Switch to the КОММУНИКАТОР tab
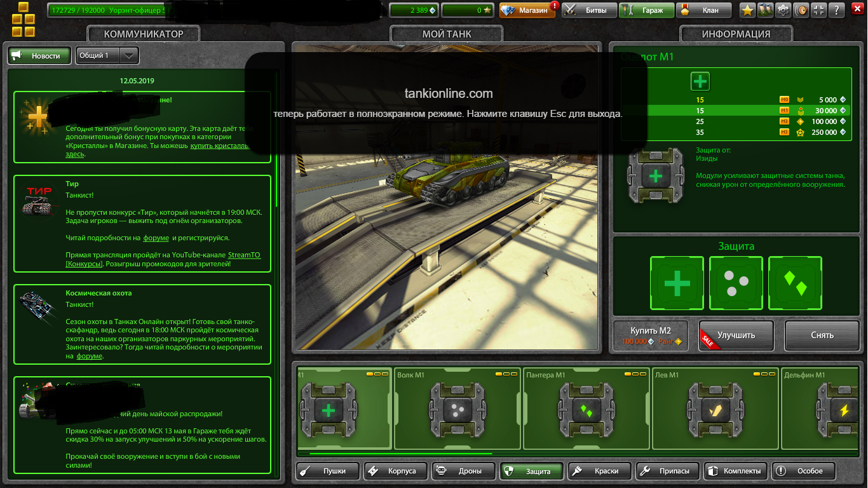 point(143,34)
